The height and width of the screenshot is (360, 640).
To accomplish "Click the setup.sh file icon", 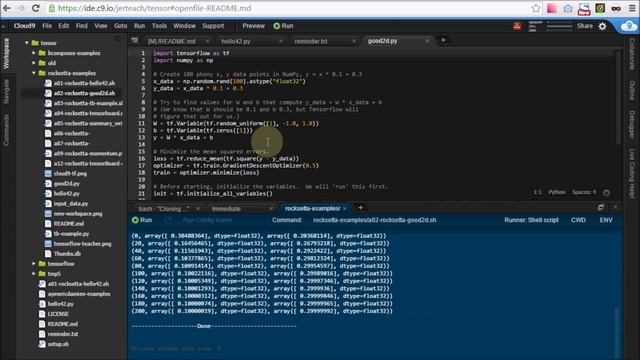I will pyautogui.click(x=42, y=344).
